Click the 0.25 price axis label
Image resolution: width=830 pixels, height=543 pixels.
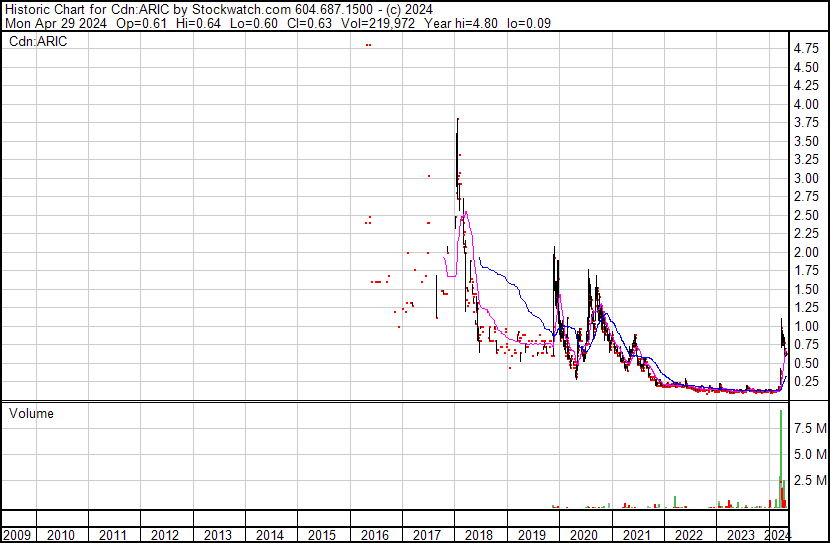pyautogui.click(x=806, y=382)
